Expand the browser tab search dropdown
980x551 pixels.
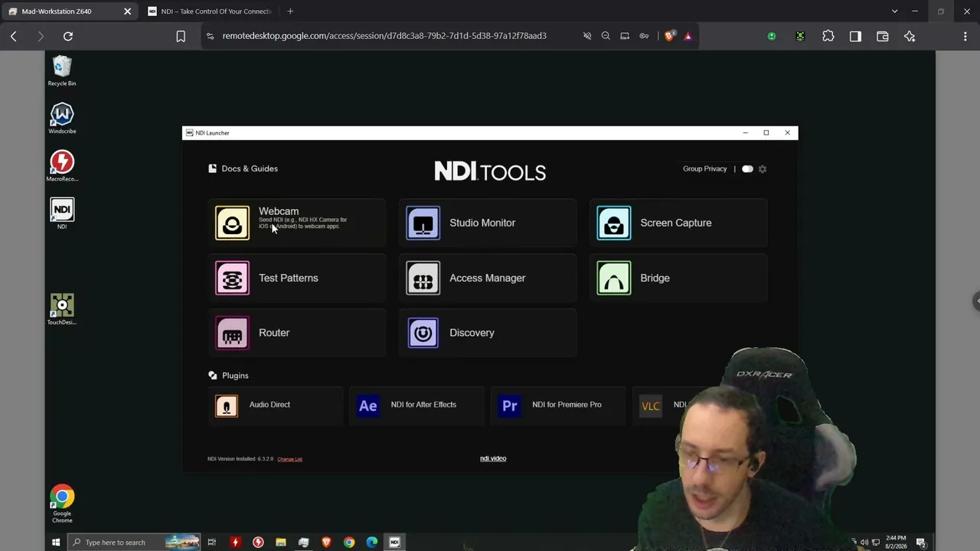[894, 11]
